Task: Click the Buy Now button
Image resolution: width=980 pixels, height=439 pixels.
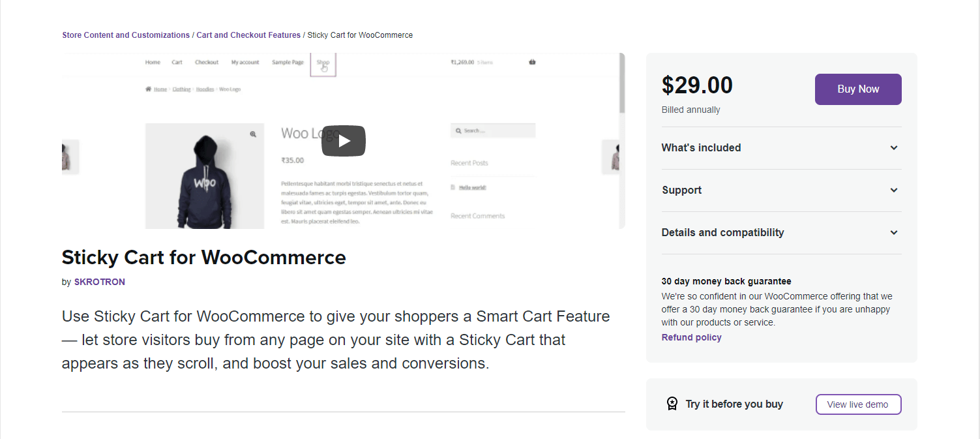Action: [857, 89]
